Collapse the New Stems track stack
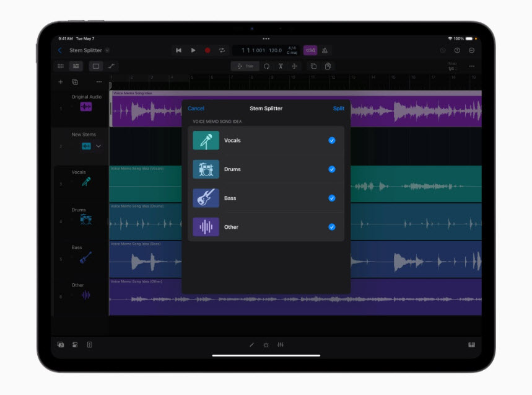 (x=98, y=146)
